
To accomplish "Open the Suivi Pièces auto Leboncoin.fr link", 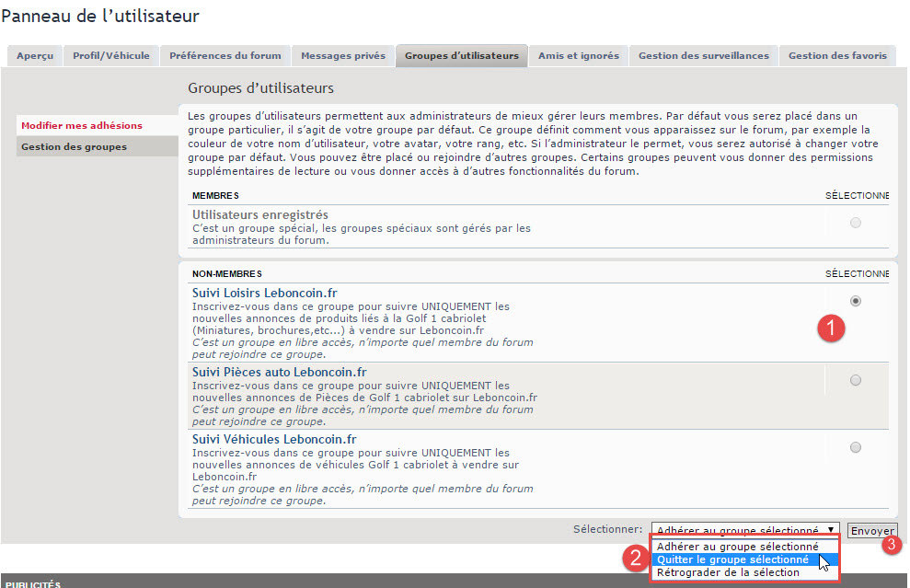I will (278, 372).
